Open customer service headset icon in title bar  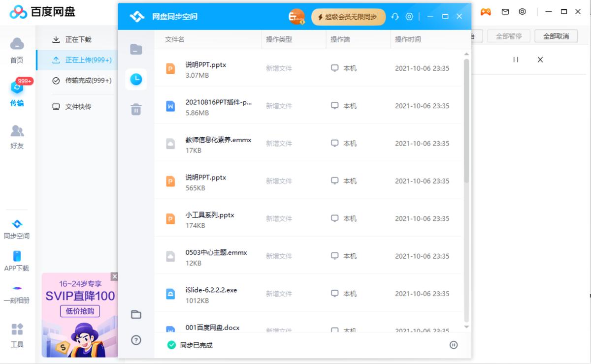pos(394,16)
